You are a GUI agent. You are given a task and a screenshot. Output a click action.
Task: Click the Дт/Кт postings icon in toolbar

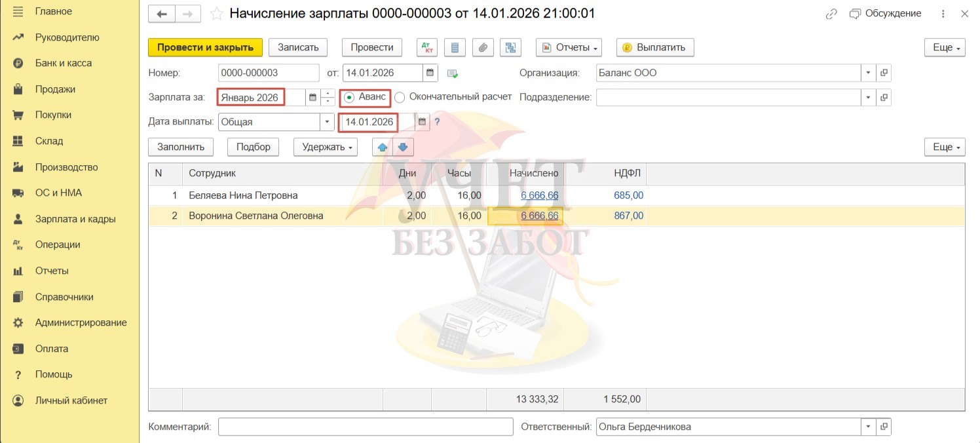(427, 47)
